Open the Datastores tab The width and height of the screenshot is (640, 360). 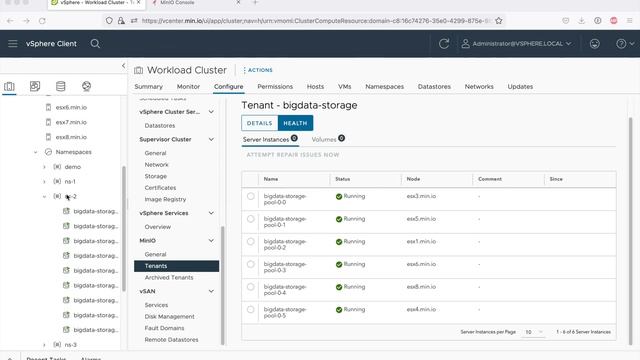[434, 87]
